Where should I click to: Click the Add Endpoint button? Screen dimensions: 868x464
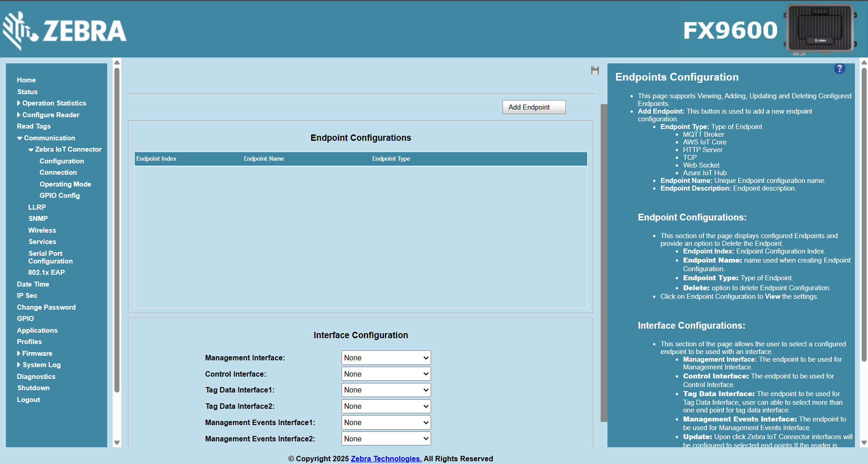point(534,107)
